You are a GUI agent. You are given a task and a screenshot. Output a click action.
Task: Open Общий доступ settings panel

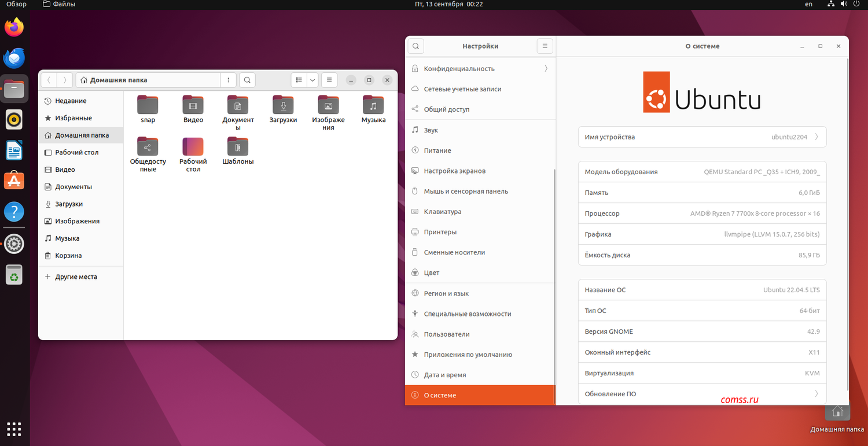tap(480, 109)
